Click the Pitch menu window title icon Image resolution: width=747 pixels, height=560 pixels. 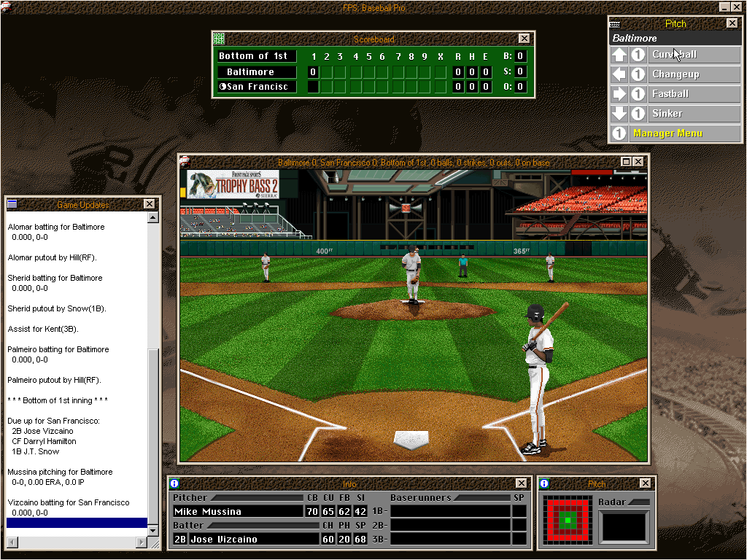pos(615,23)
